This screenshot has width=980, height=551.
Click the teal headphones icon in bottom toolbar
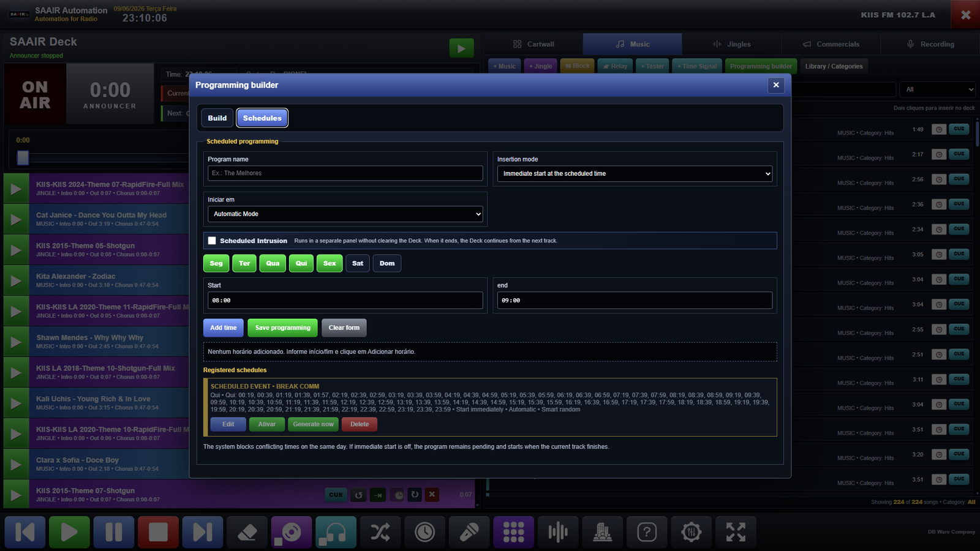(336, 532)
